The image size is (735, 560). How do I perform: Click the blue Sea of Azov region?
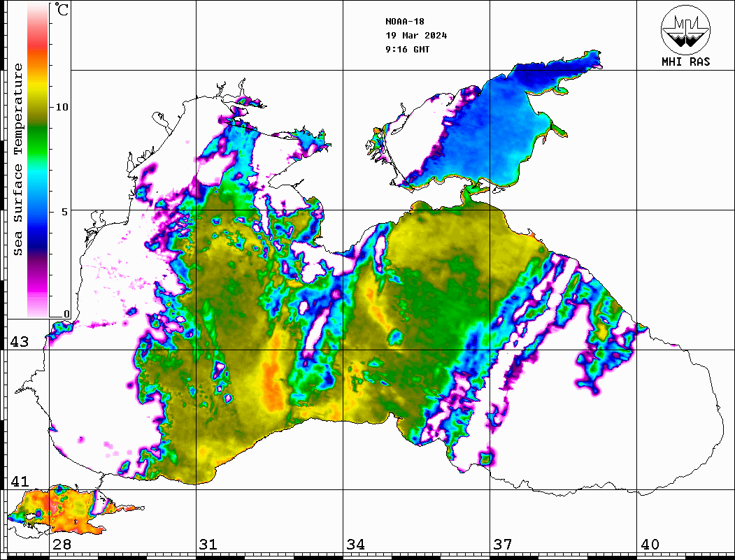(492, 127)
